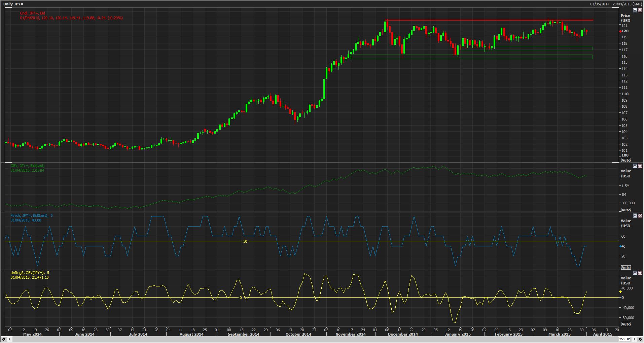Click the red last-price marker at 120

pyautogui.click(x=620, y=31)
